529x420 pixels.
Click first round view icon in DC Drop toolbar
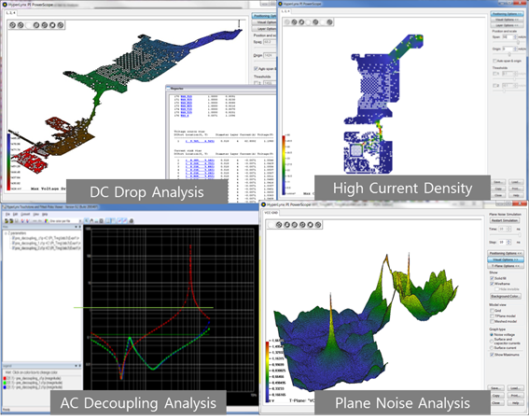[12, 25]
